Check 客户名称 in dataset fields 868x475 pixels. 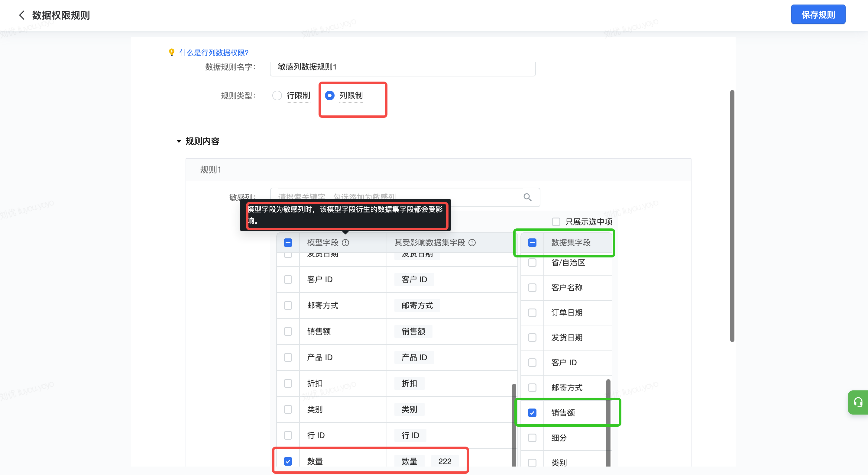[x=532, y=287]
